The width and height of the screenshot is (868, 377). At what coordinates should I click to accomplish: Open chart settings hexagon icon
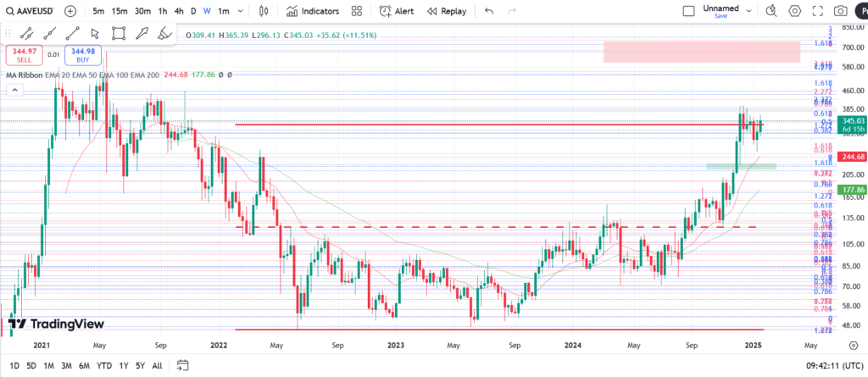click(x=795, y=11)
